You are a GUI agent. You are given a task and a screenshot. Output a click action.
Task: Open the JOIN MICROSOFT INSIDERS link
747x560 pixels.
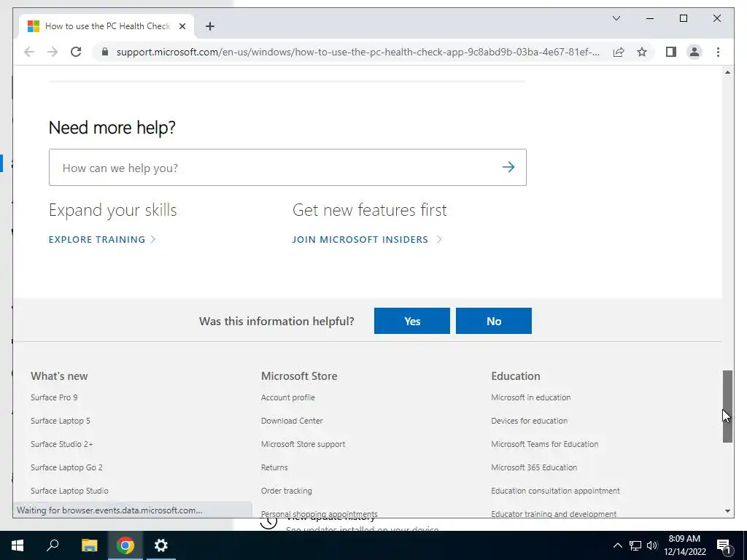[367, 239]
